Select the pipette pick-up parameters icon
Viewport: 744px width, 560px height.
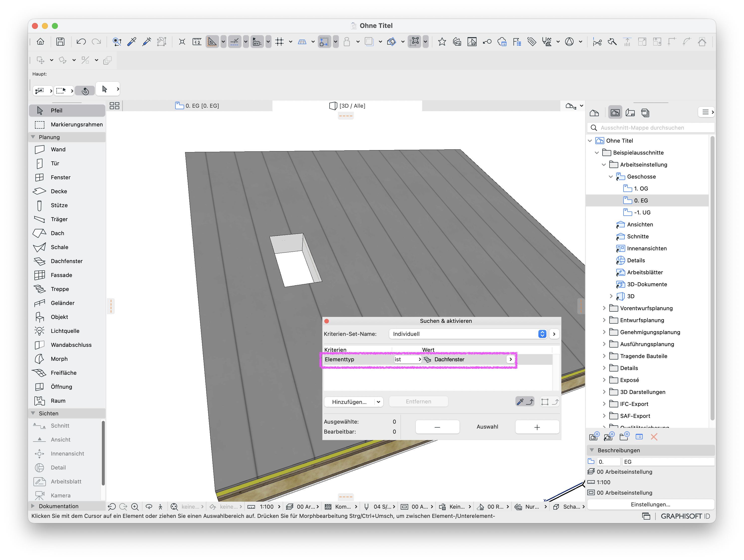[132, 42]
